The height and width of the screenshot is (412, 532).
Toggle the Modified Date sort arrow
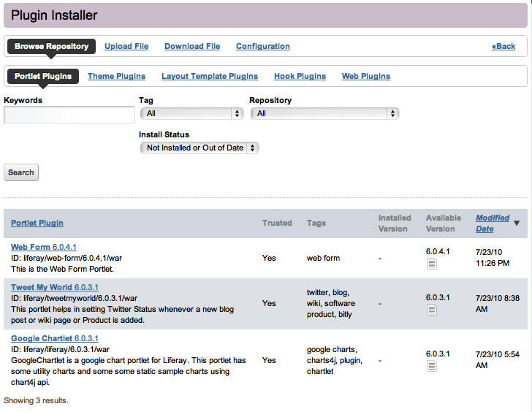[517, 223]
